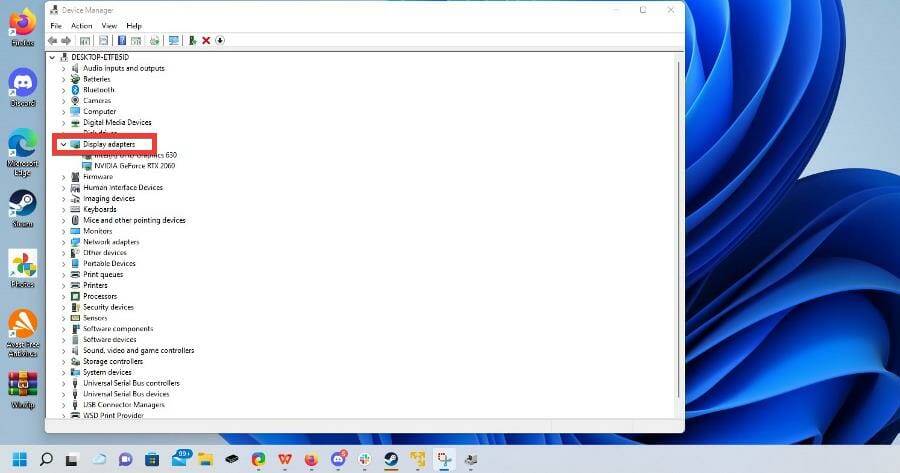Click the vertical scrollbar of the device list
The width and height of the screenshot is (900, 473).
(x=679, y=230)
